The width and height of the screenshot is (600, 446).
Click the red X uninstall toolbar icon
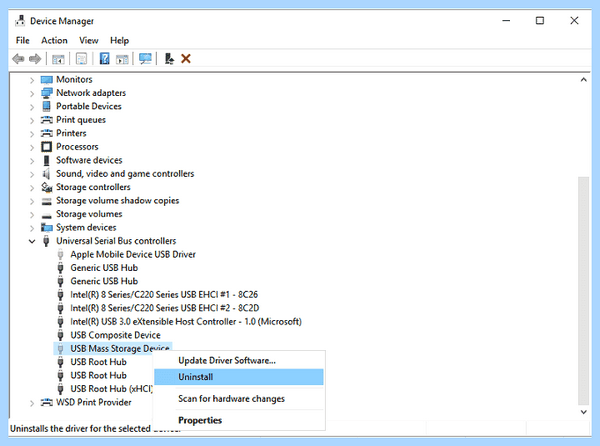(x=186, y=59)
